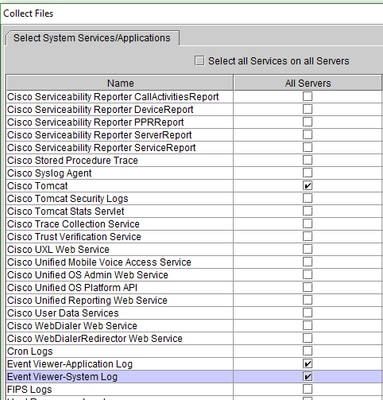
Task: Tick the Cisco Syslog Agent checkbox
Action: 308,173
